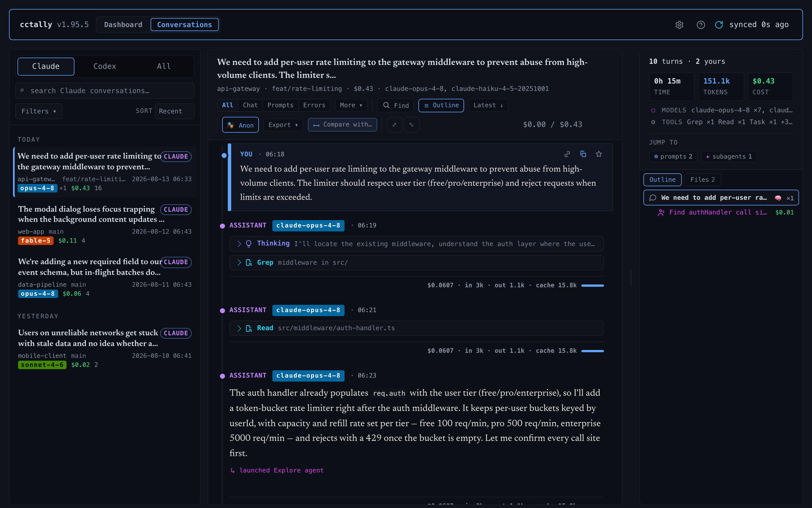812x508 pixels.
Task: Expand the Thinking block chevron
Action: [239, 244]
